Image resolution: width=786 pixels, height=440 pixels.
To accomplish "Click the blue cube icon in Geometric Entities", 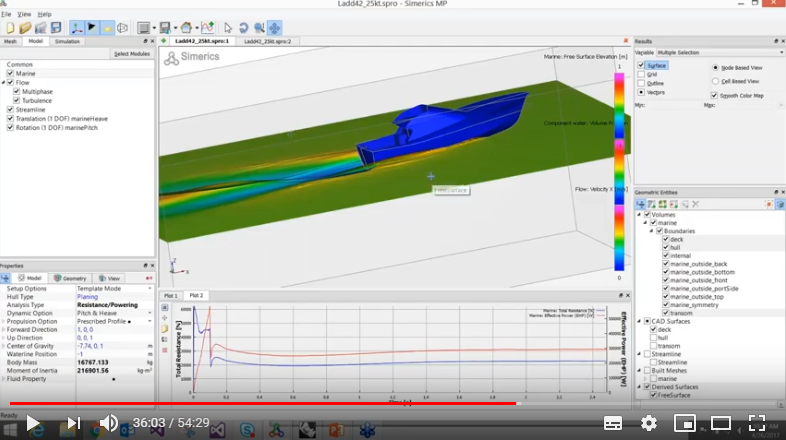I will pyautogui.click(x=780, y=204).
